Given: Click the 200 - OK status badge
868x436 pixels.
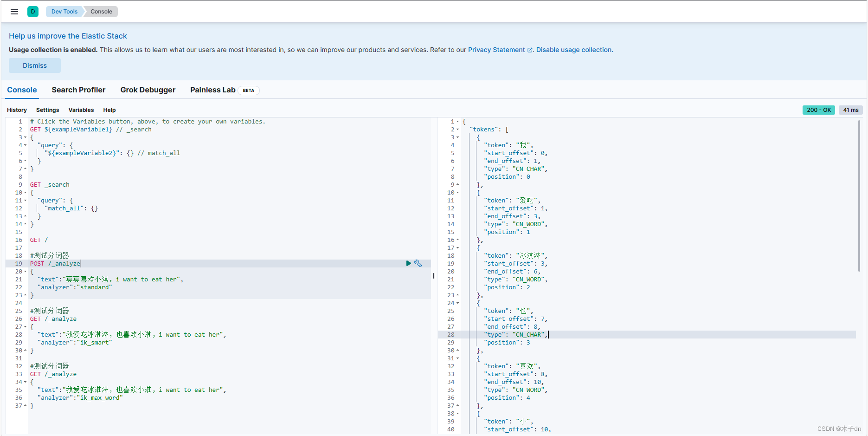Looking at the screenshot, I should [819, 110].
